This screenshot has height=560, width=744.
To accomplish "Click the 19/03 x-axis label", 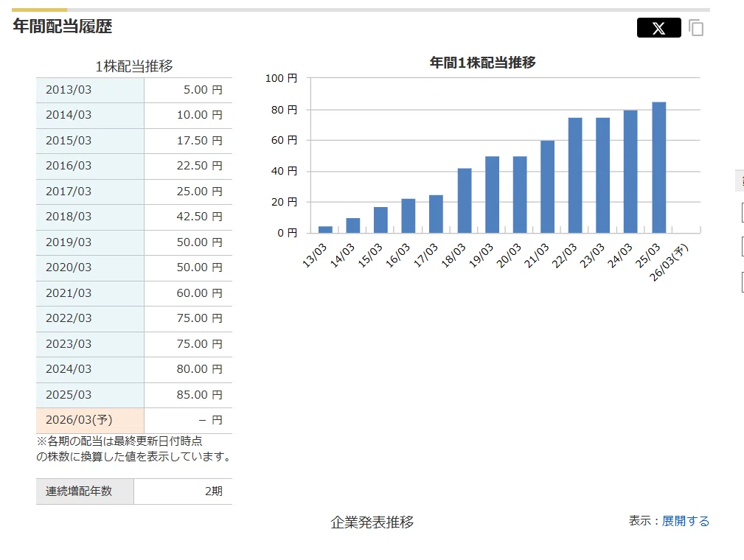I will coord(481,256).
